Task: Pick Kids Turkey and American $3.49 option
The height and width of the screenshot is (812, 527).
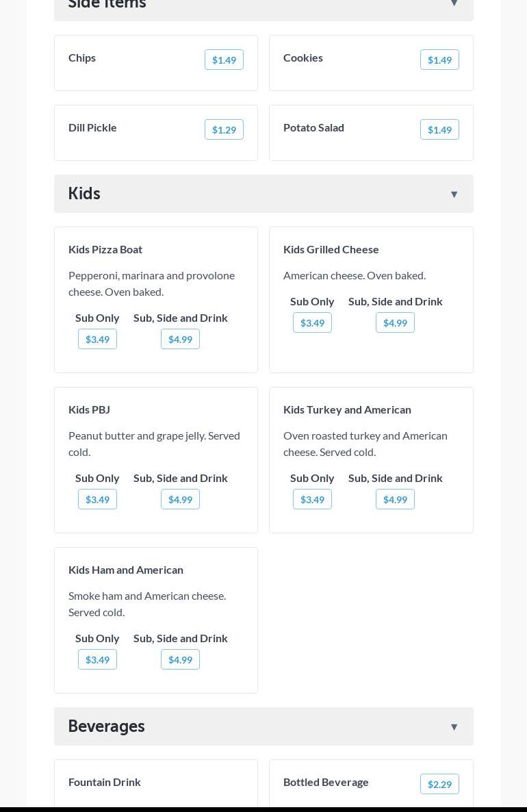Action: 312,500
